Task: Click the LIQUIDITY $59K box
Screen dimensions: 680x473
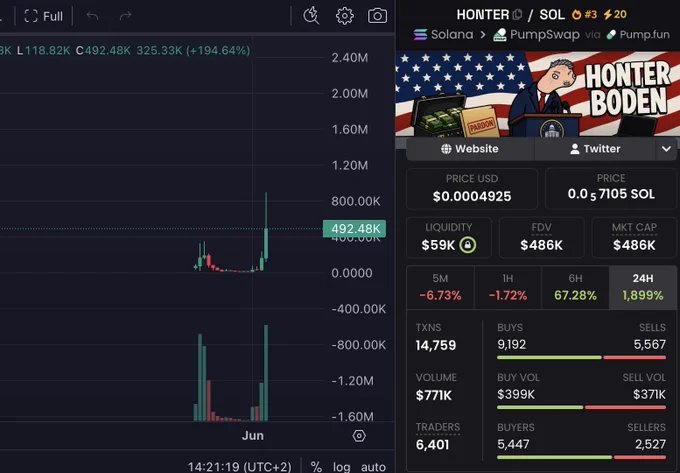Action: click(449, 238)
